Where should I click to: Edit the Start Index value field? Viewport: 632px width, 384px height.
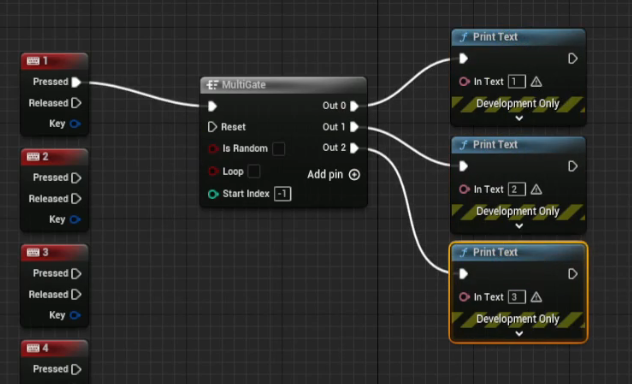pyautogui.click(x=283, y=194)
